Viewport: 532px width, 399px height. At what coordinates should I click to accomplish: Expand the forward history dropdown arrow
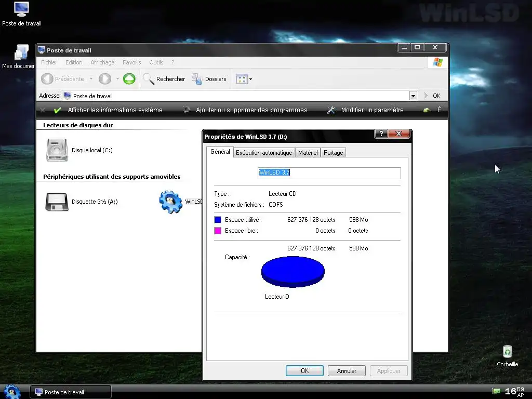coord(117,79)
